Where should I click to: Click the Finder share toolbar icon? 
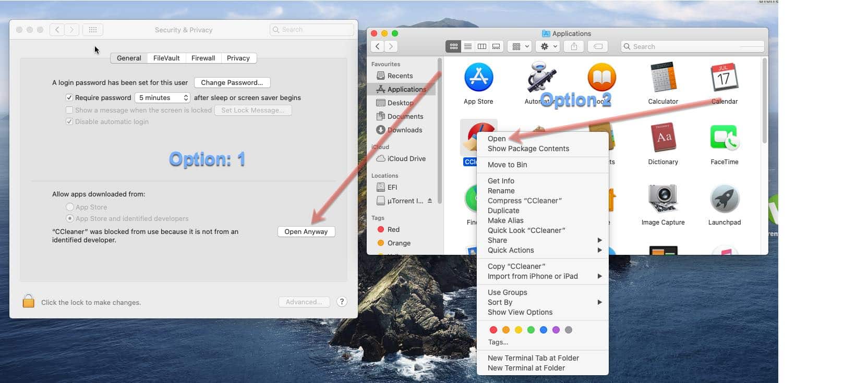tap(574, 46)
